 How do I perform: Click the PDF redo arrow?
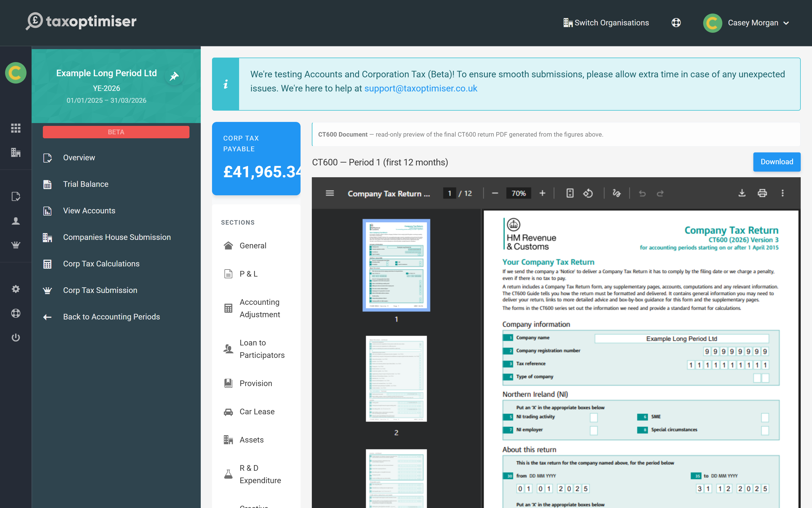click(660, 193)
